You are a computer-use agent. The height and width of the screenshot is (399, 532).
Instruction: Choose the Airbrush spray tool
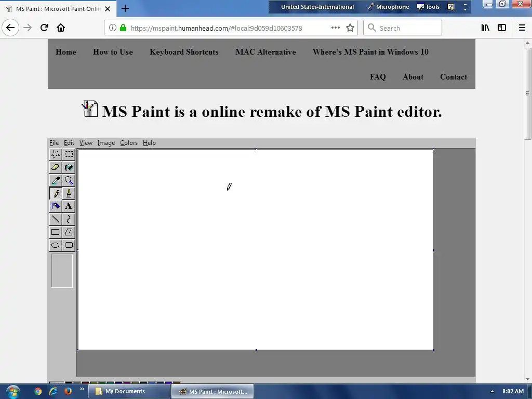pyautogui.click(x=55, y=206)
